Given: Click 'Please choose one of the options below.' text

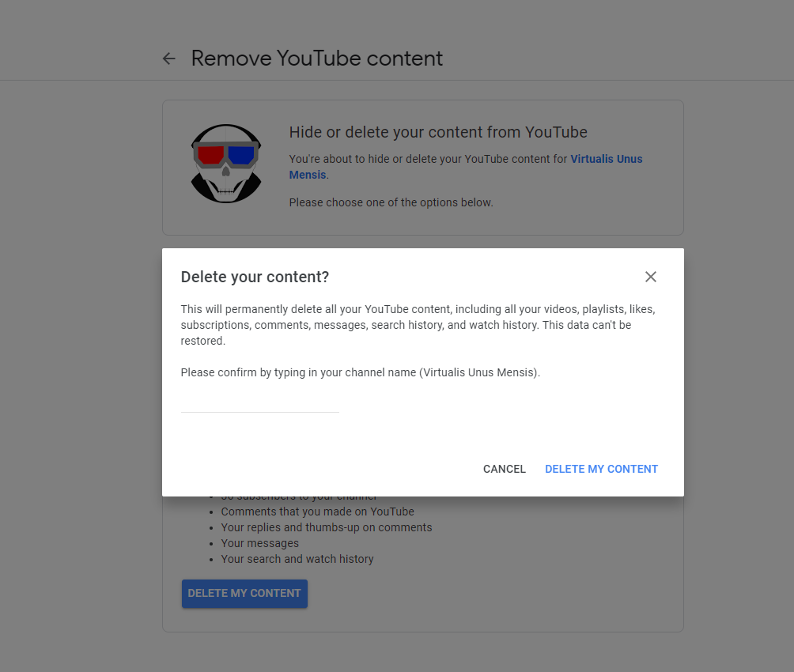Looking at the screenshot, I should [x=391, y=202].
